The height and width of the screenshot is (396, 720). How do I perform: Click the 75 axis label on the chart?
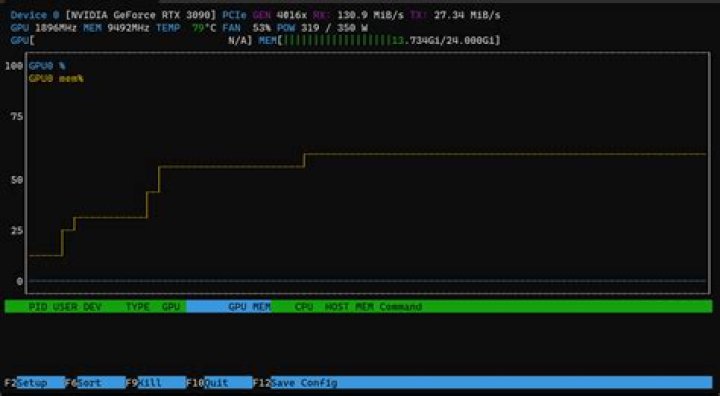[x=17, y=117]
